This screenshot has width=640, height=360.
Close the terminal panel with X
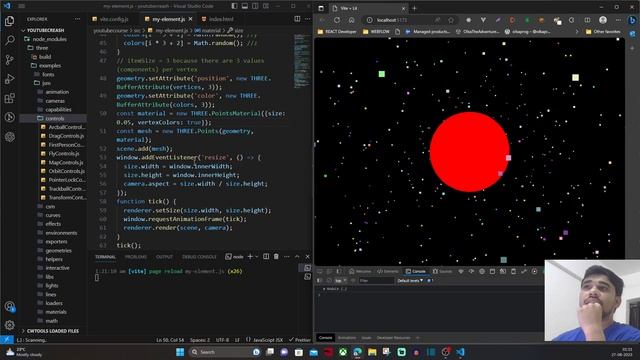(x=307, y=256)
